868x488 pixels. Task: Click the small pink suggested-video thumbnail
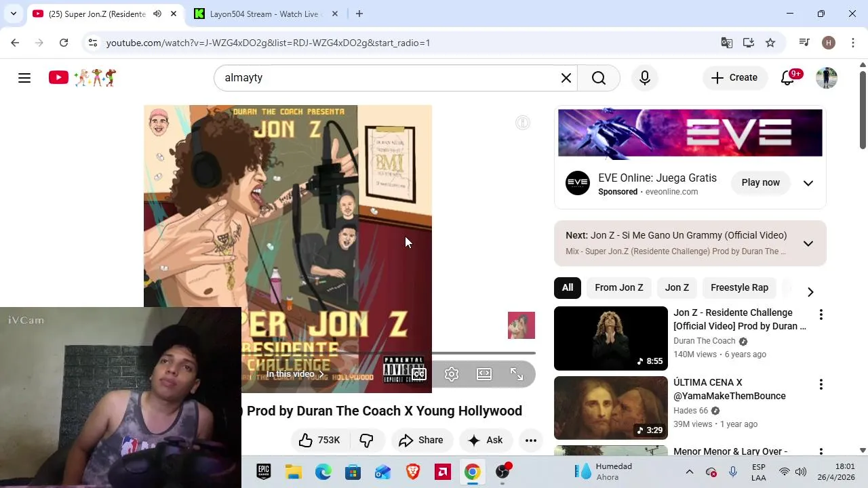point(521,325)
